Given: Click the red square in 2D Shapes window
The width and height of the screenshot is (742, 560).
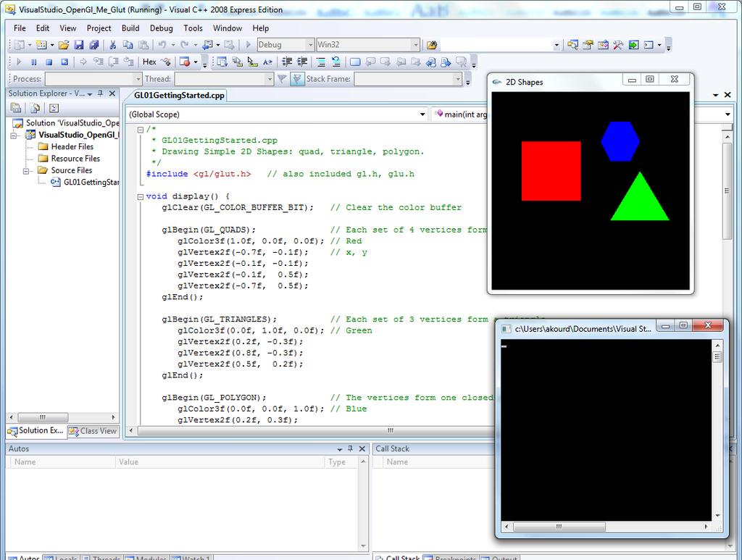Looking at the screenshot, I should pos(551,171).
